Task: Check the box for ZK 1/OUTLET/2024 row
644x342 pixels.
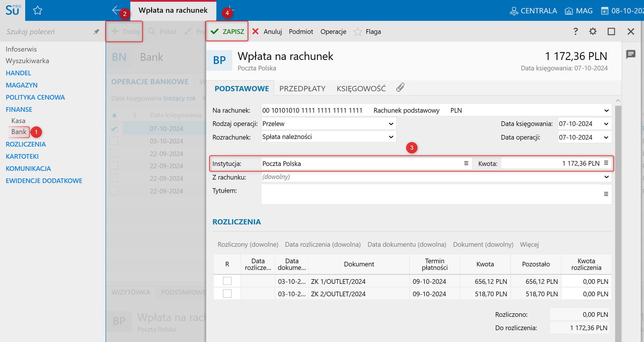Action: coord(227,281)
